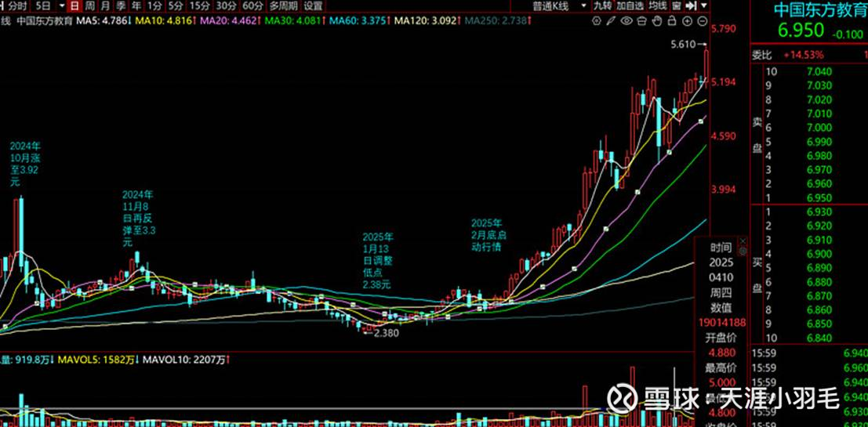
Task: Open the 多周期 multi-period view
Action: point(283,6)
